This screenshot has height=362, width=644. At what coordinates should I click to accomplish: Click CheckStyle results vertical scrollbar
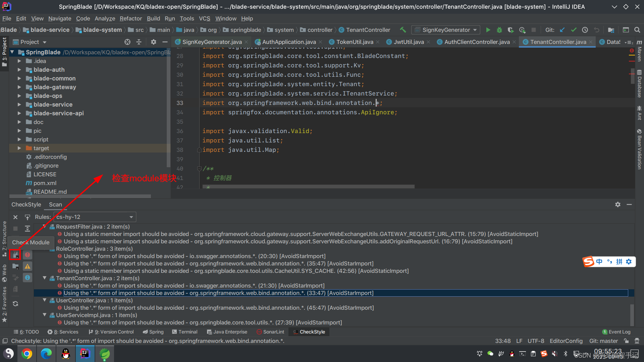pyautogui.click(x=632, y=314)
